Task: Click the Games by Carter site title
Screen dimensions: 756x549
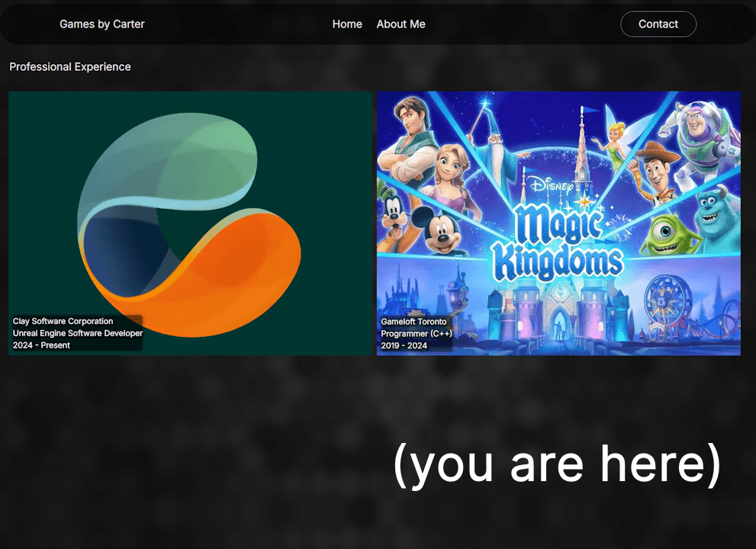Action: click(102, 24)
